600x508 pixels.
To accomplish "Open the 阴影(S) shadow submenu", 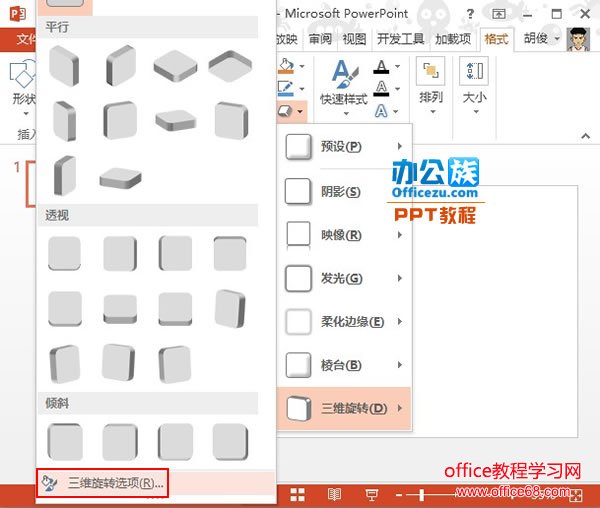I will [x=344, y=191].
